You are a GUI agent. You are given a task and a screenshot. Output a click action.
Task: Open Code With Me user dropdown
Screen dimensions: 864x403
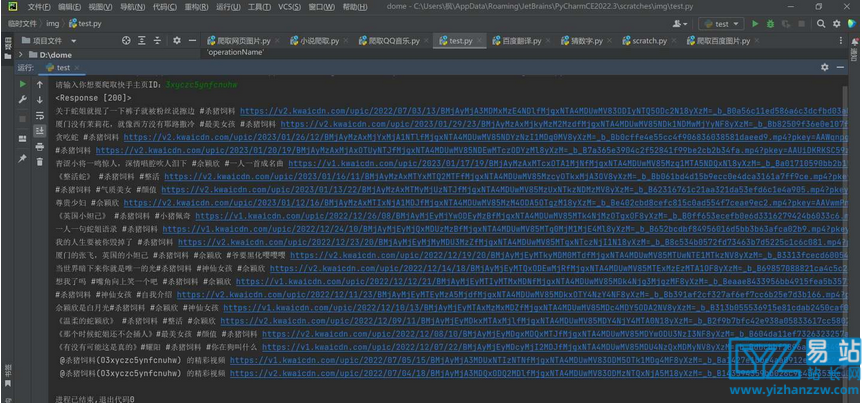(x=681, y=24)
